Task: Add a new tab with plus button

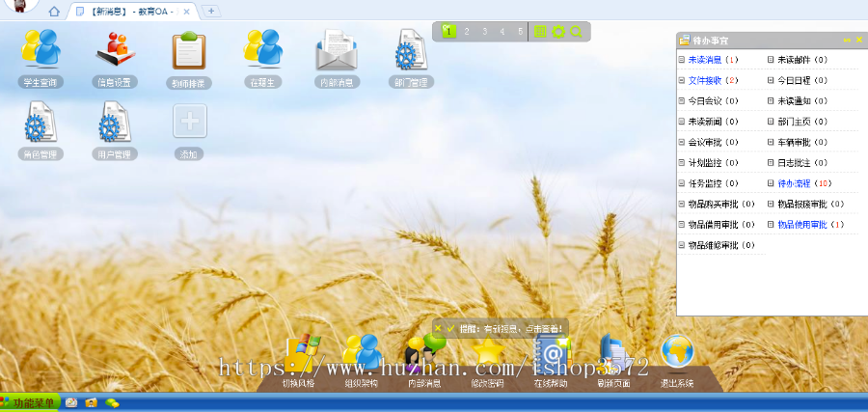Action: coord(211,11)
